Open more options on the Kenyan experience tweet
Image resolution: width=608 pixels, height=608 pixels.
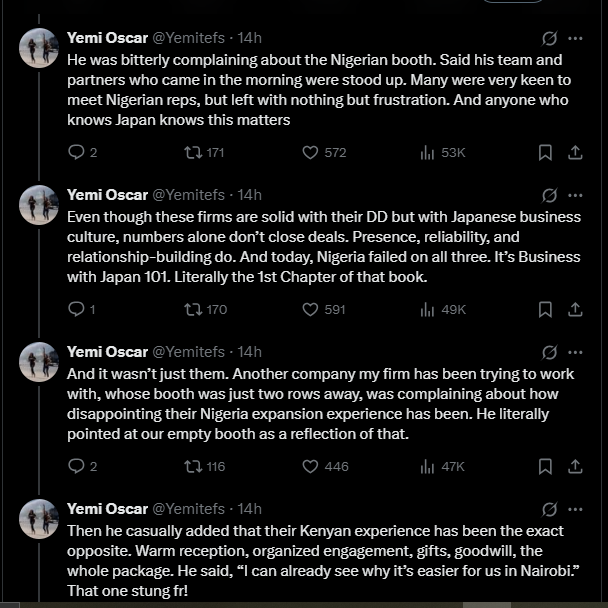[x=575, y=509]
